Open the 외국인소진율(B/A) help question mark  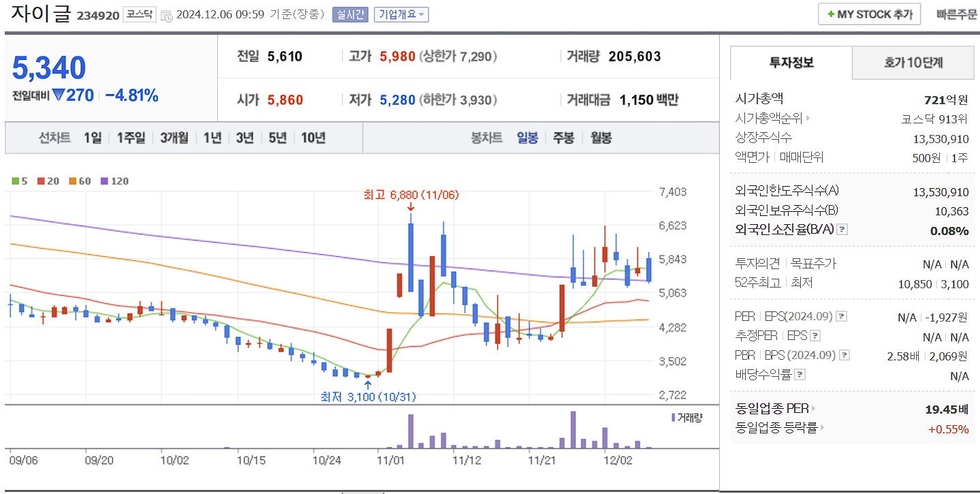click(840, 230)
